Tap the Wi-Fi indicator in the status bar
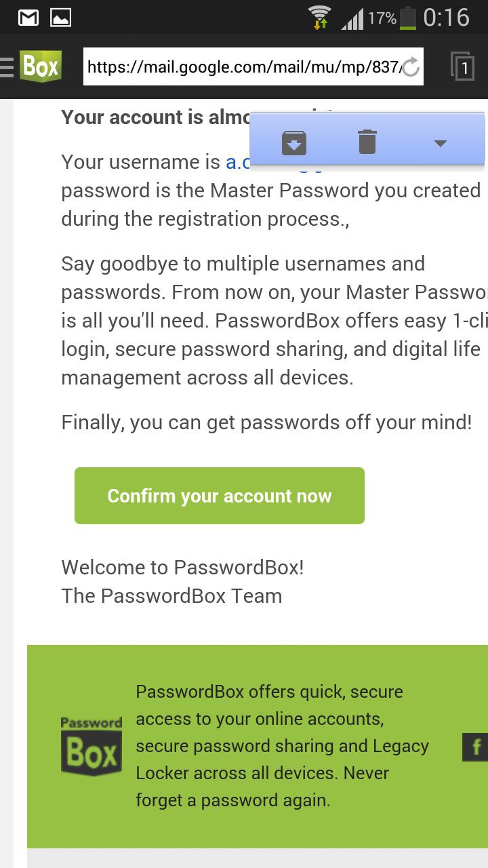This screenshot has width=488, height=868. 319,17
